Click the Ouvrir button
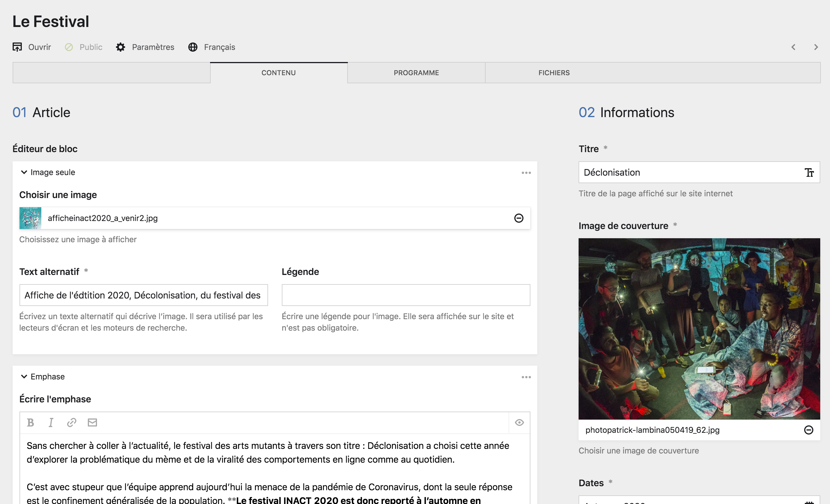The height and width of the screenshot is (504, 830). [32, 47]
